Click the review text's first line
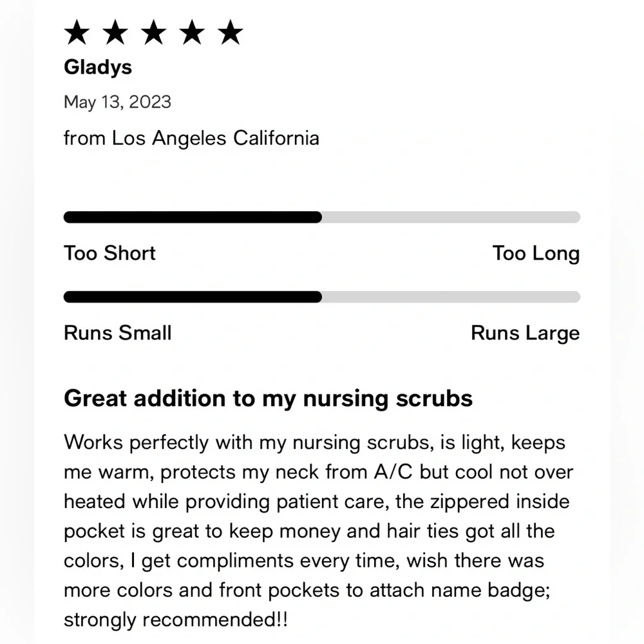 click(315, 443)
